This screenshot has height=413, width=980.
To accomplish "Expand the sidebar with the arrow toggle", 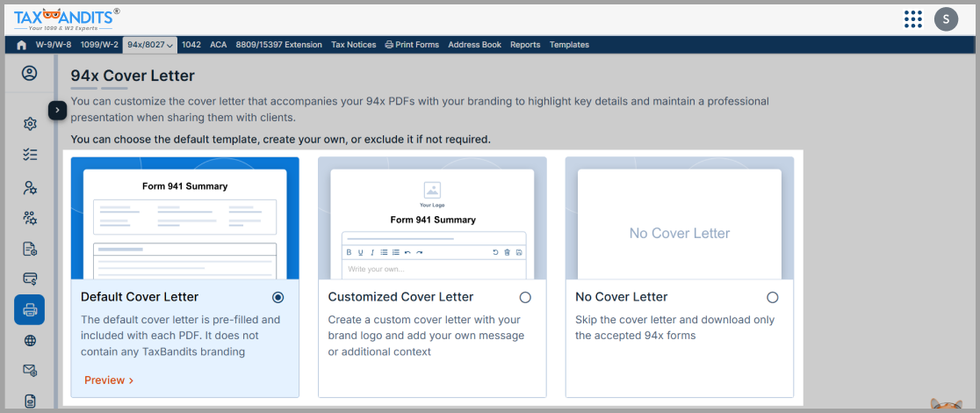I will pos(57,110).
